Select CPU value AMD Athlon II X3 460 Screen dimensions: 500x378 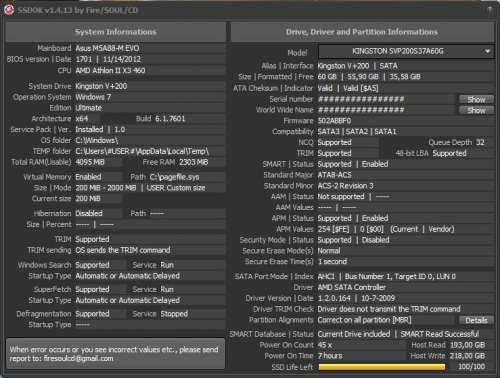pos(110,70)
